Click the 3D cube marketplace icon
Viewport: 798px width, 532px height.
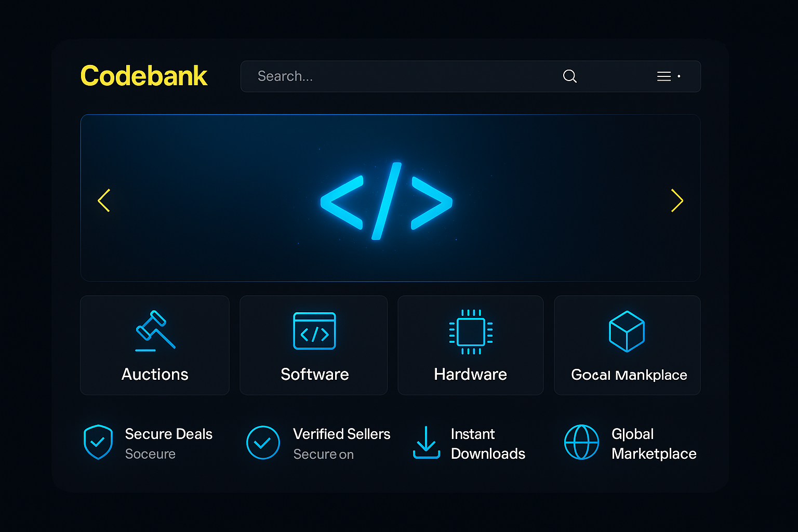627,331
